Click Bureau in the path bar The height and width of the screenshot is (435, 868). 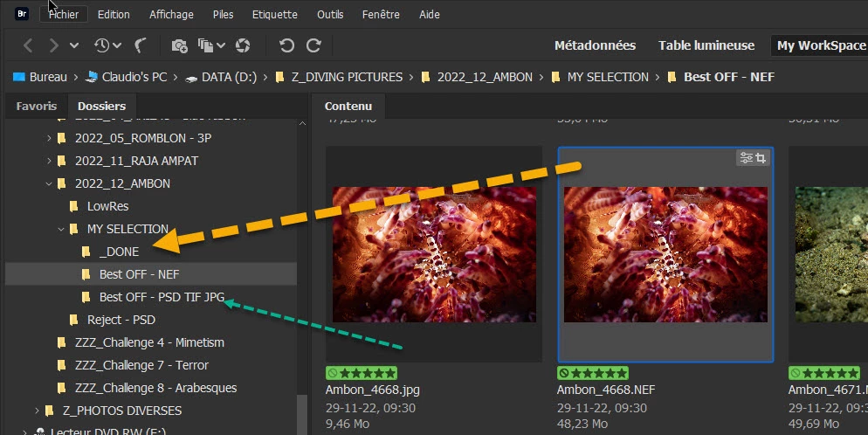48,77
